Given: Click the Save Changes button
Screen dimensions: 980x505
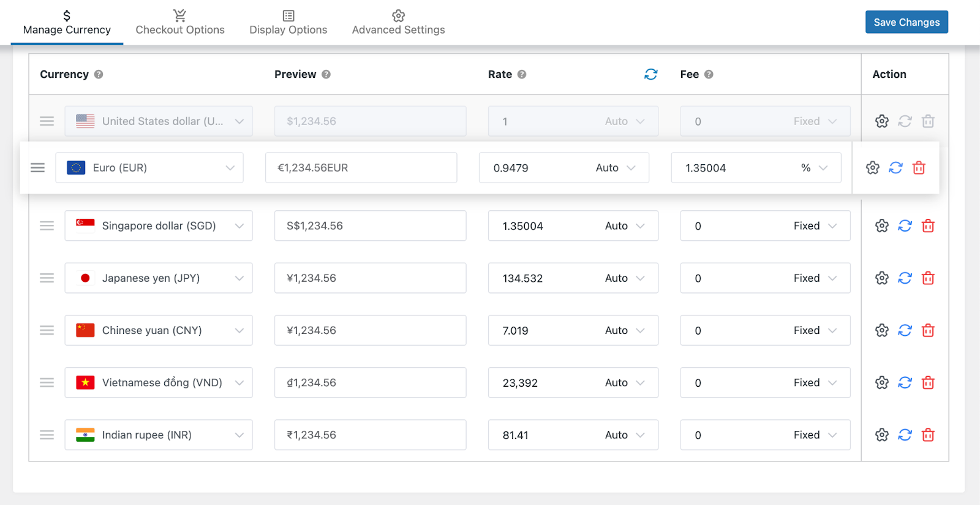Looking at the screenshot, I should 906,22.
